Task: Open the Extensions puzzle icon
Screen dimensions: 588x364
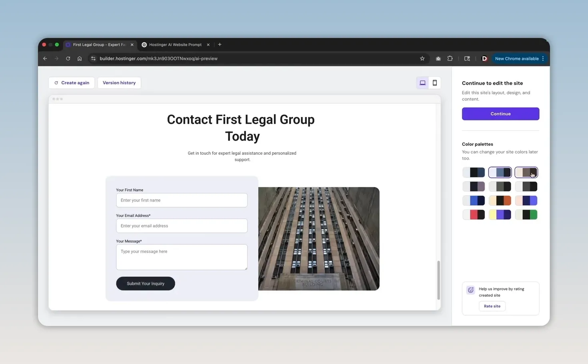Action: [450, 58]
